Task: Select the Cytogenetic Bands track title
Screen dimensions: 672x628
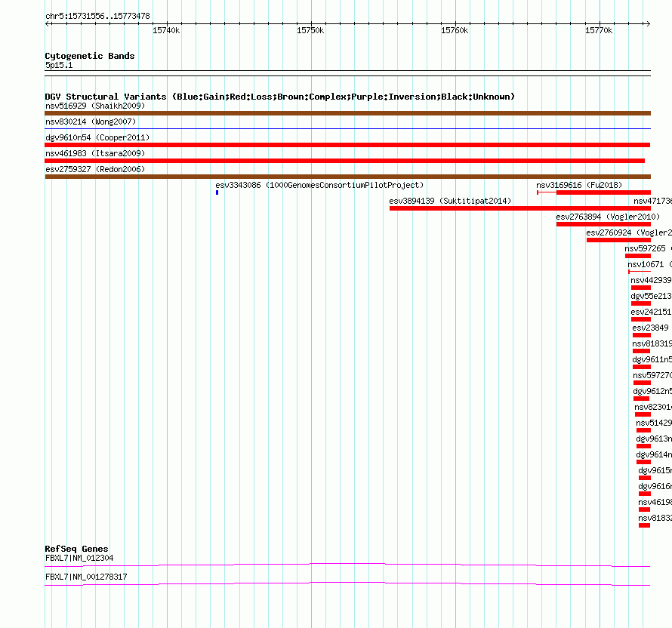Action: [90, 56]
